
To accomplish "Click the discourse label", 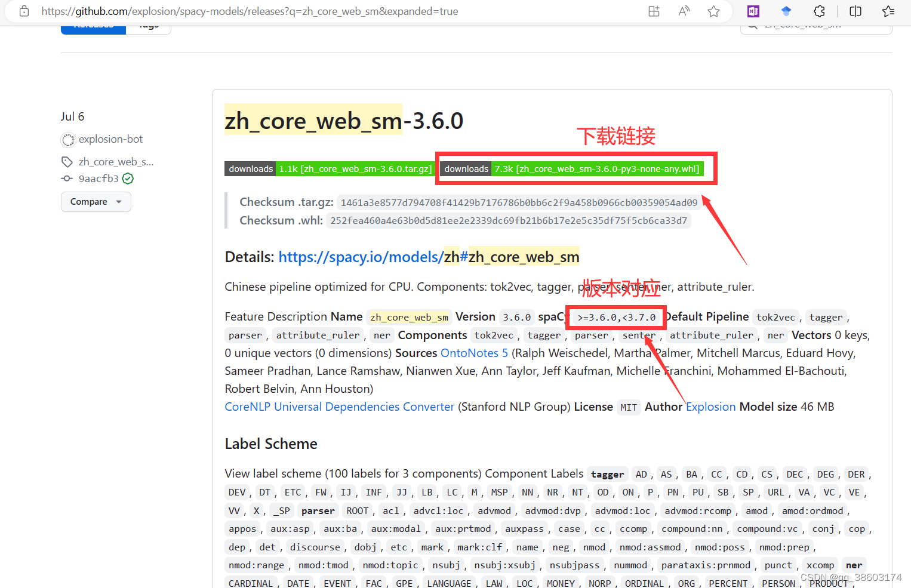I will pos(315,547).
